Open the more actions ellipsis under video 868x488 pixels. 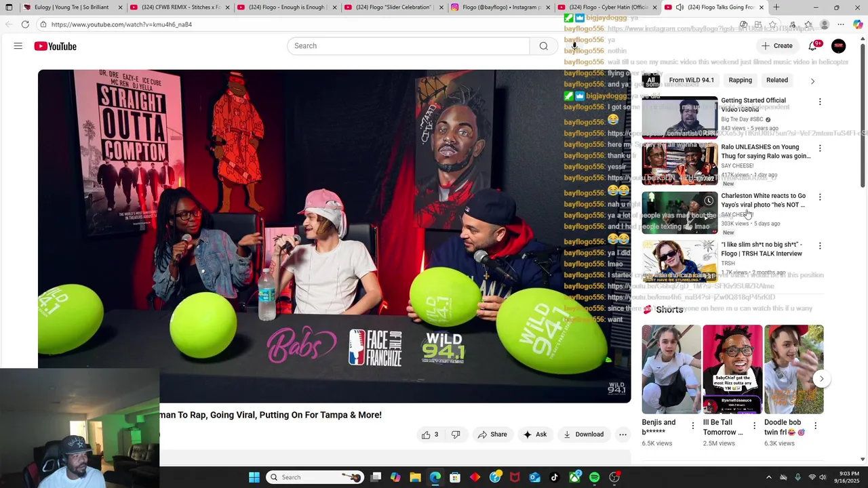click(x=623, y=434)
